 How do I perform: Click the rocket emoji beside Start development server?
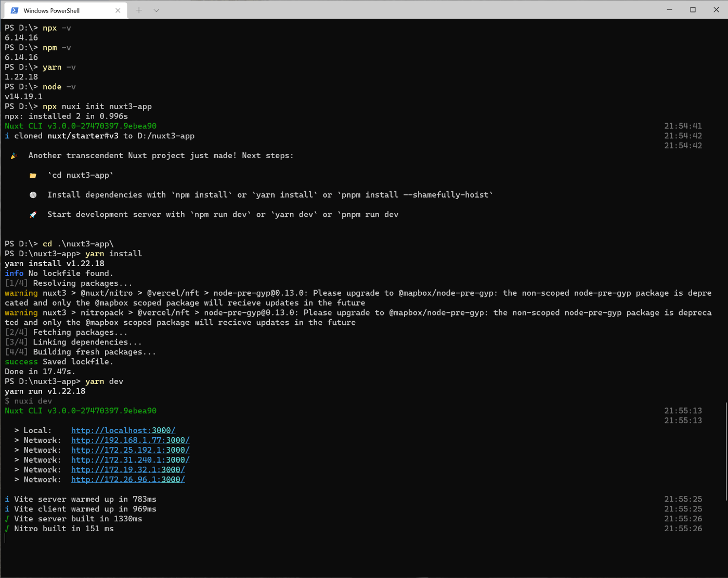(33, 215)
